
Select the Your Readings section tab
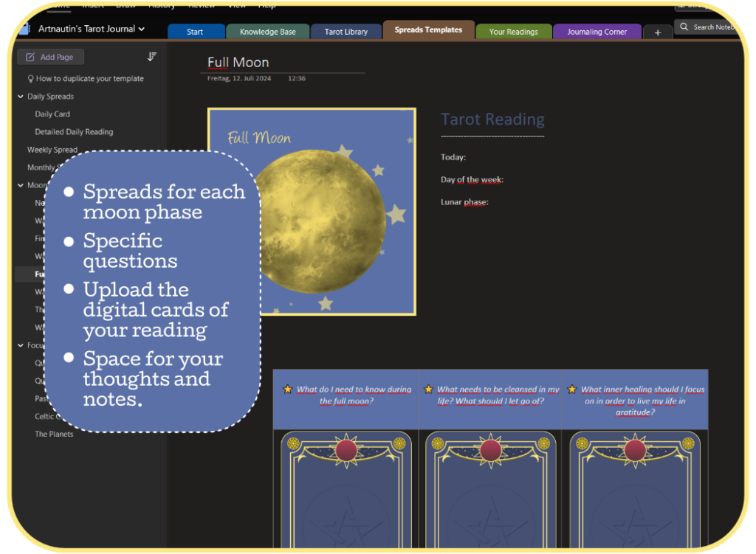513,32
